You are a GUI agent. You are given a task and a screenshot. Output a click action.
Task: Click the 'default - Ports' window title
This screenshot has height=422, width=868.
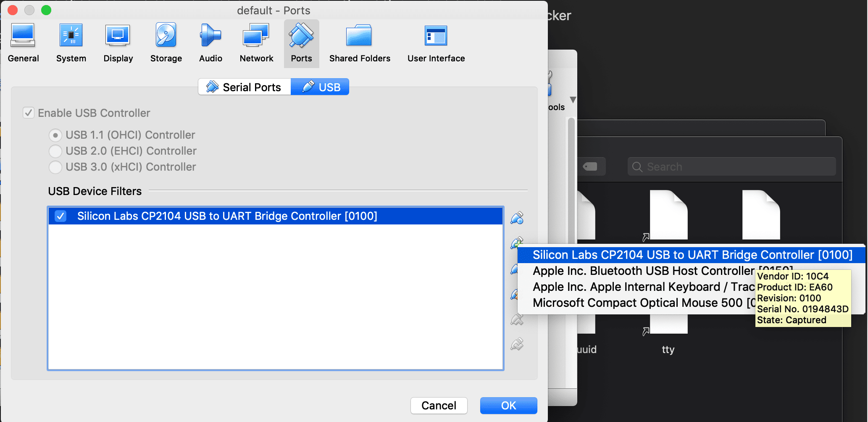coord(274,11)
